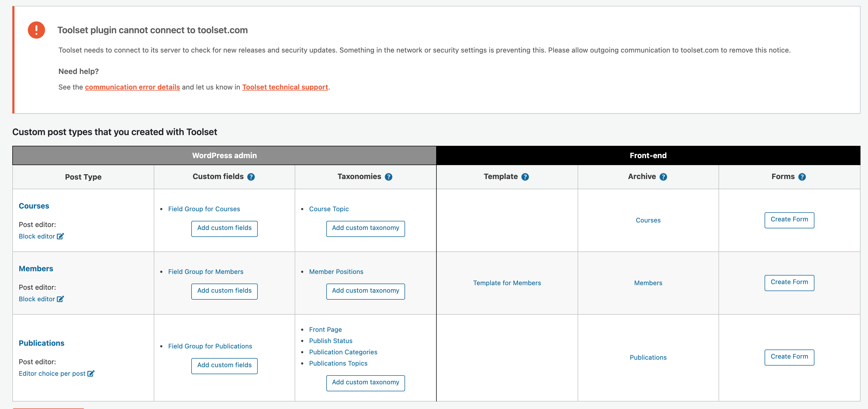The height and width of the screenshot is (409, 868).
Task: Add custom taxonomy for Courses
Action: 366,229
